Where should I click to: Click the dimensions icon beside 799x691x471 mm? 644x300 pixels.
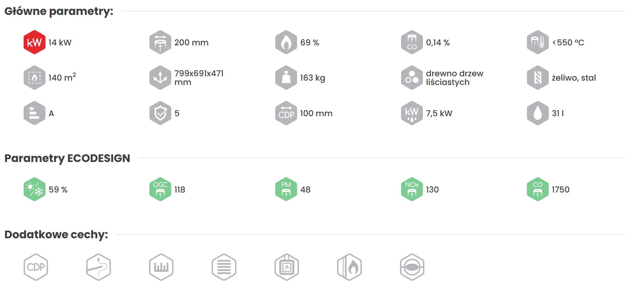160,77
